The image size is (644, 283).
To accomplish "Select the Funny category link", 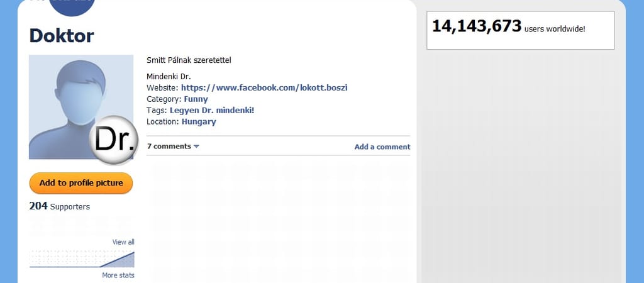I will click(x=196, y=99).
